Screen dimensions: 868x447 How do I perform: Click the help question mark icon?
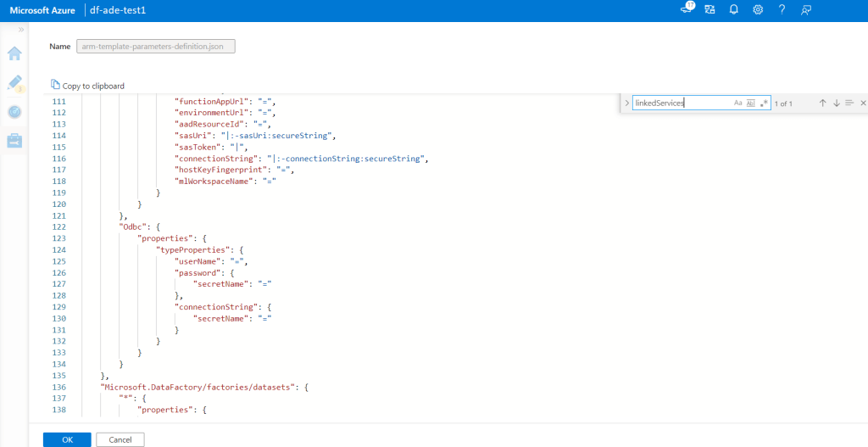[x=782, y=10]
